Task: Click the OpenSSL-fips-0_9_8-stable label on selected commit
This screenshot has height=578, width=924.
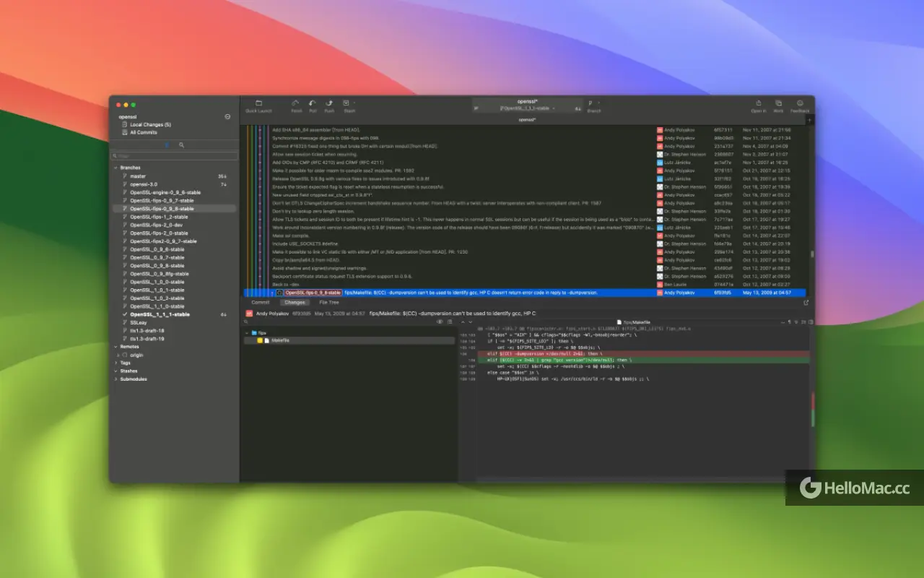Action: click(x=313, y=293)
